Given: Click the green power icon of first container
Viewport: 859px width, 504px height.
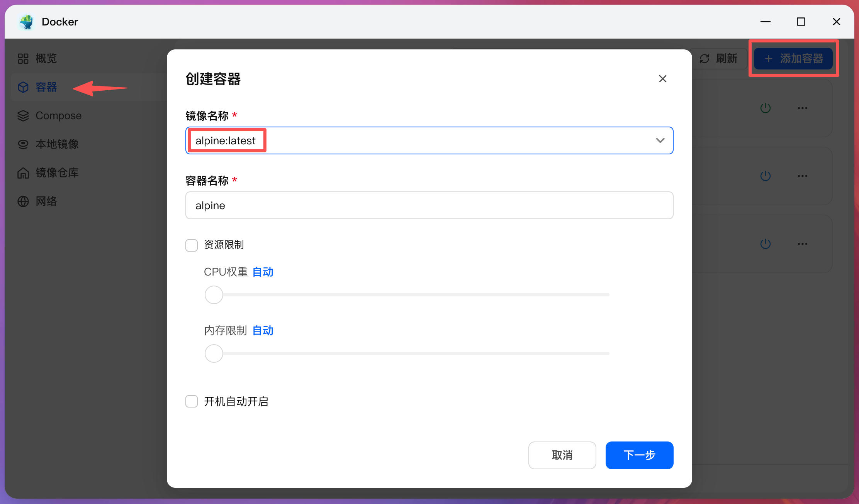Looking at the screenshot, I should (765, 108).
